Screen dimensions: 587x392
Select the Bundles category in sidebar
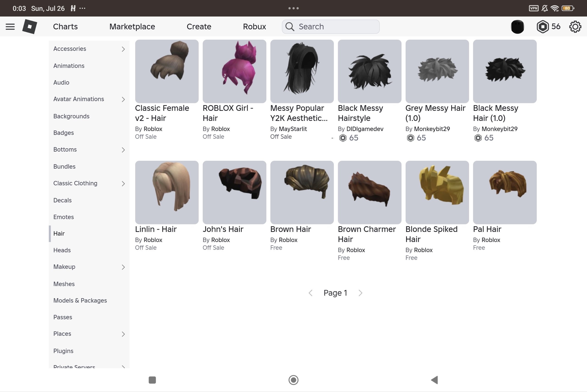pos(89,167)
